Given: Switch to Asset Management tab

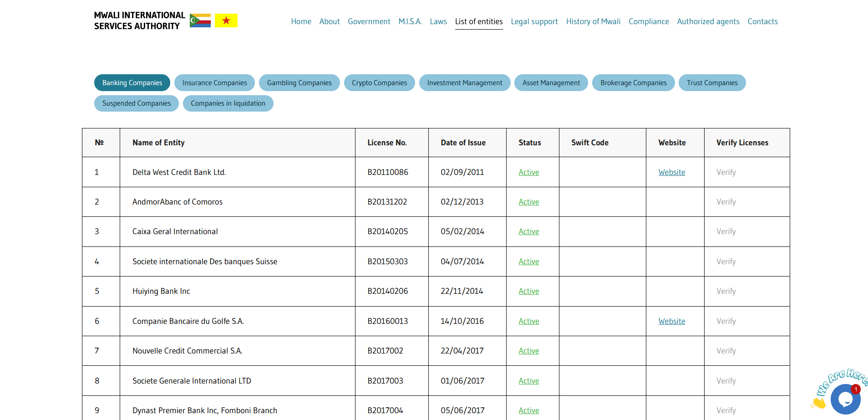Looking at the screenshot, I should click(551, 83).
